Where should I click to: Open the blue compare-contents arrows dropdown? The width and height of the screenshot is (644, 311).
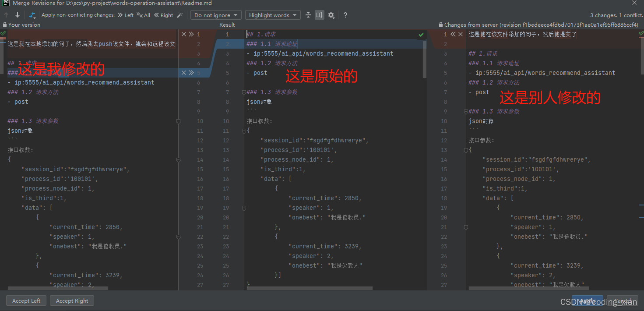point(32,15)
